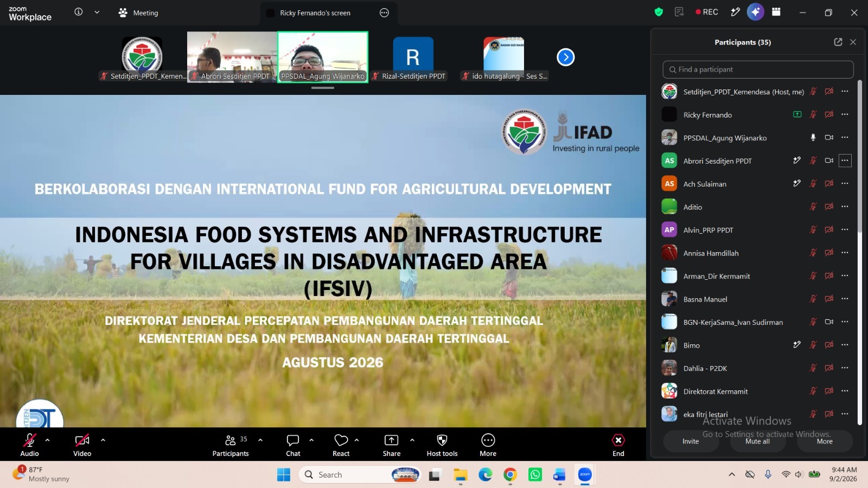
Task: Focus the Find a participant search field
Action: coord(758,69)
